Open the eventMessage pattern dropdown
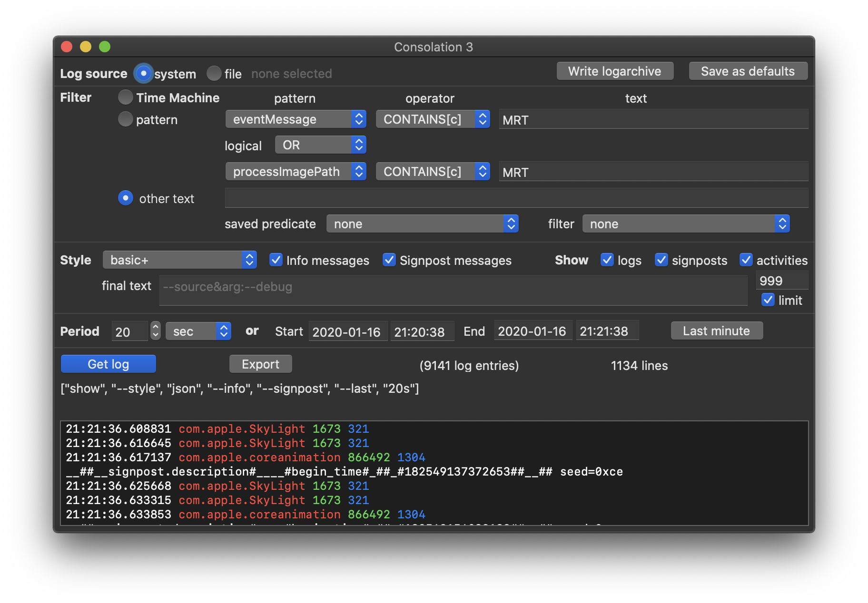The width and height of the screenshot is (868, 603). click(x=296, y=119)
